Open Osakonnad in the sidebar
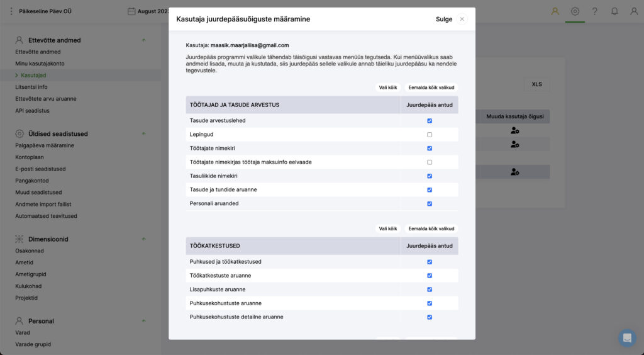644x355 pixels. [x=29, y=251]
